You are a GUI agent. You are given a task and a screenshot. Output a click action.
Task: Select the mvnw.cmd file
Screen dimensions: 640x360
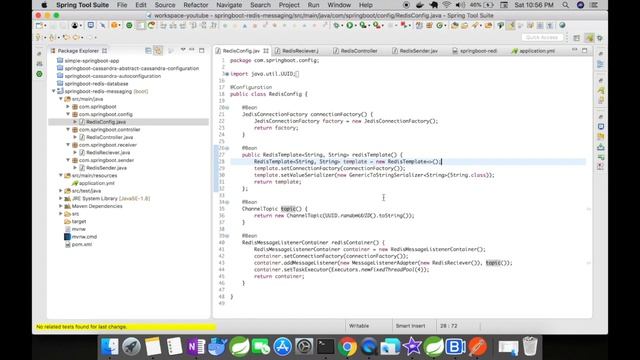[84, 236]
